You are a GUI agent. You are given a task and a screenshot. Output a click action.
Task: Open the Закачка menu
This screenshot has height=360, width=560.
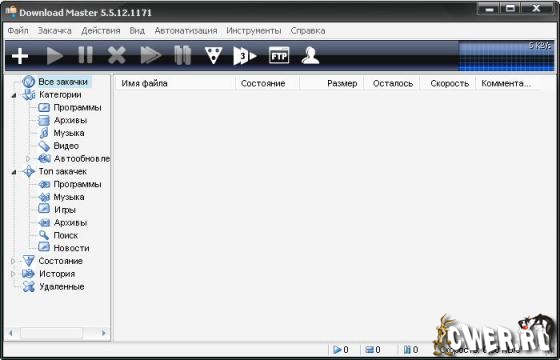point(55,31)
